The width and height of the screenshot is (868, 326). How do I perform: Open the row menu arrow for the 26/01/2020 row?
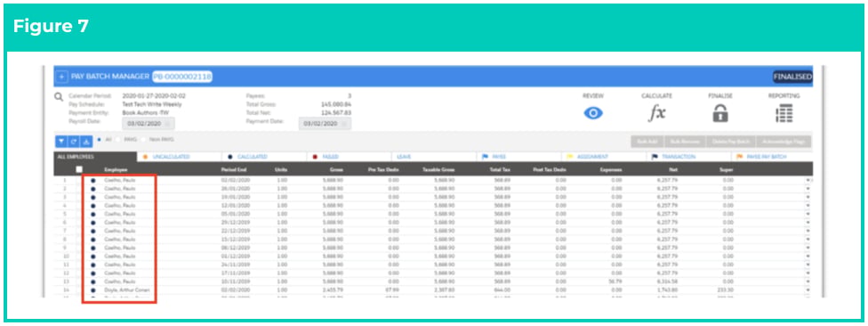pyautogui.click(x=808, y=189)
